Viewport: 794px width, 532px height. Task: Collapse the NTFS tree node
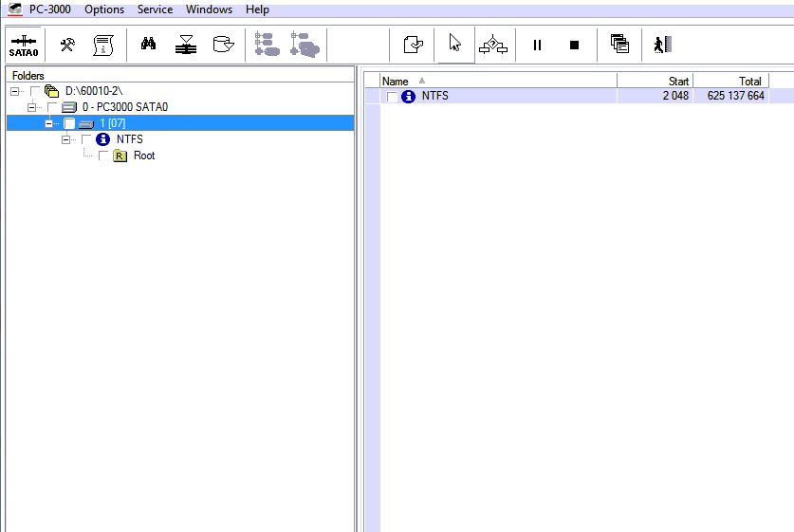[x=65, y=139]
